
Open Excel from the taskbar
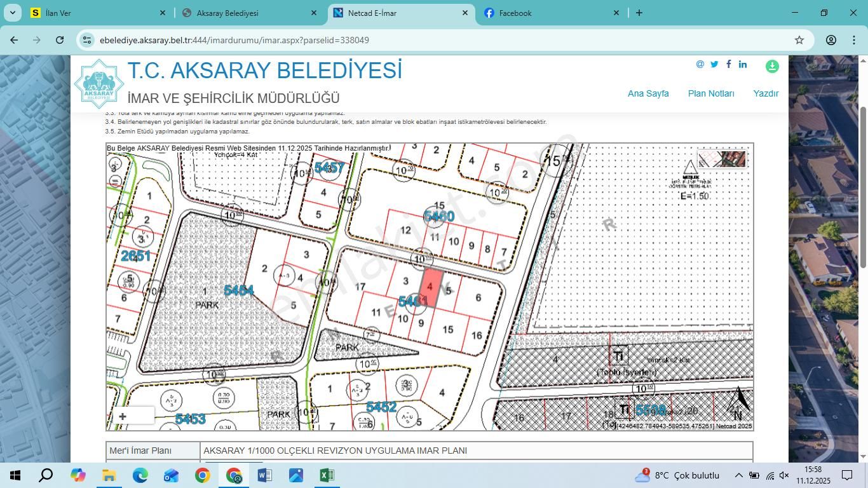[327, 475]
